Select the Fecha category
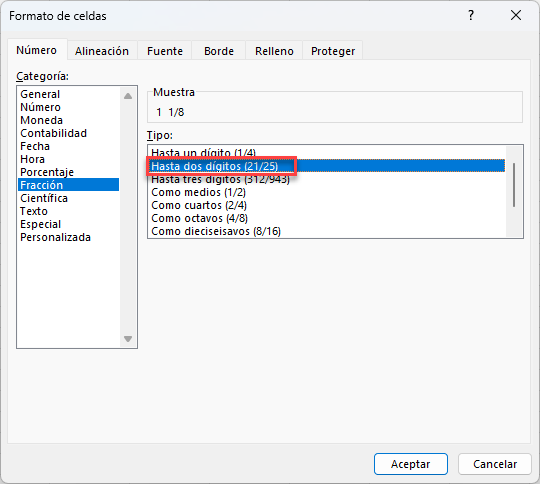The width and height of the screenshot is (540, 484). pyautogui.click(x=69, y=146)
